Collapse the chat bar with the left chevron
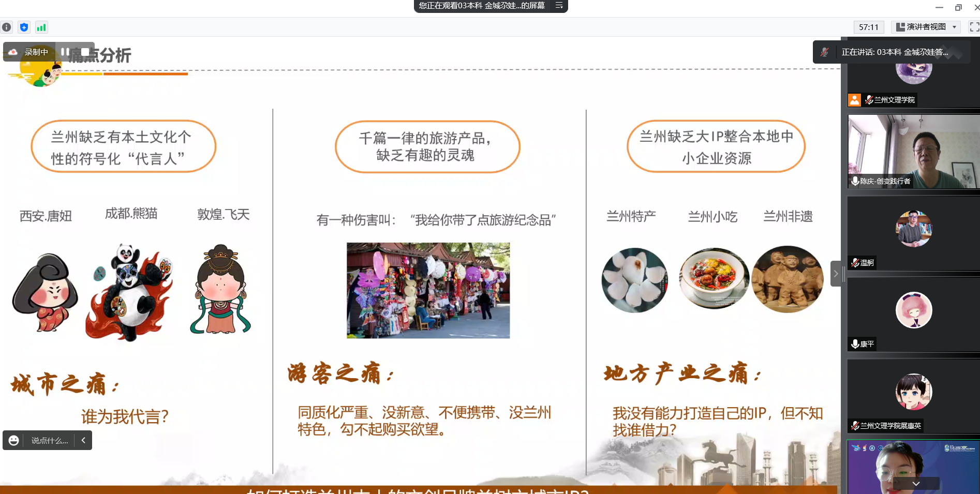The height and width of the screenshot is (494, 980). [x=83, y=440]
